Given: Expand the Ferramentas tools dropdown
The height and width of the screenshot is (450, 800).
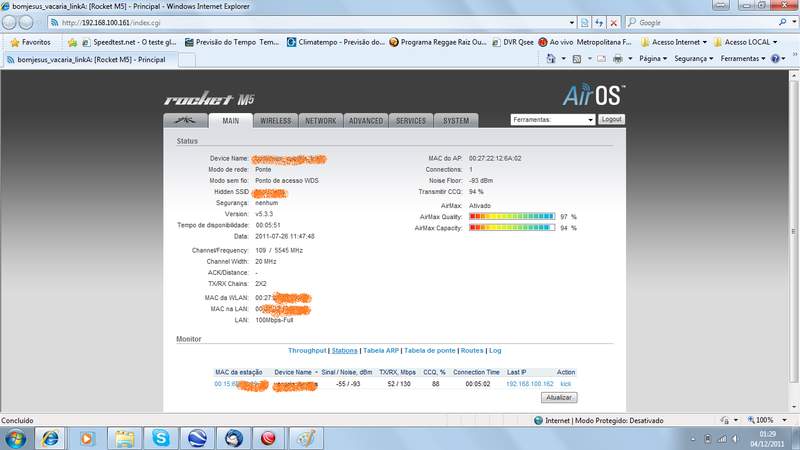Looking at the screenshot, I should (553, 119).
